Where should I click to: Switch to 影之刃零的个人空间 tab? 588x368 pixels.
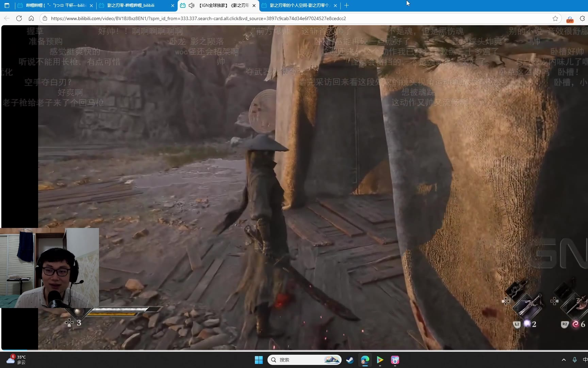point(299,5)
